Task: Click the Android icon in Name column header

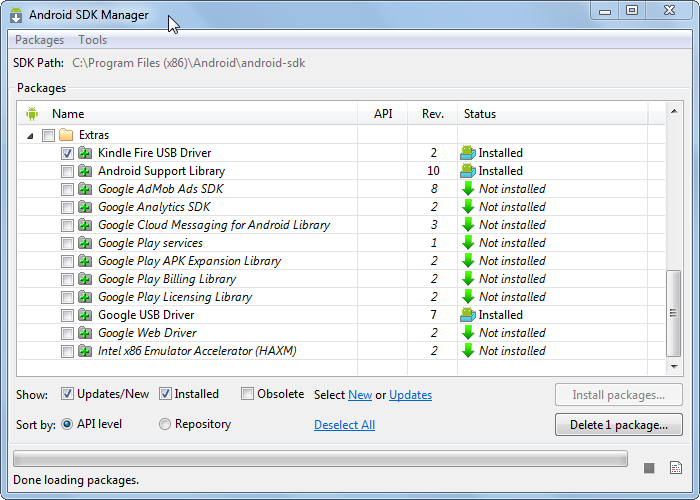Action: 31,114
